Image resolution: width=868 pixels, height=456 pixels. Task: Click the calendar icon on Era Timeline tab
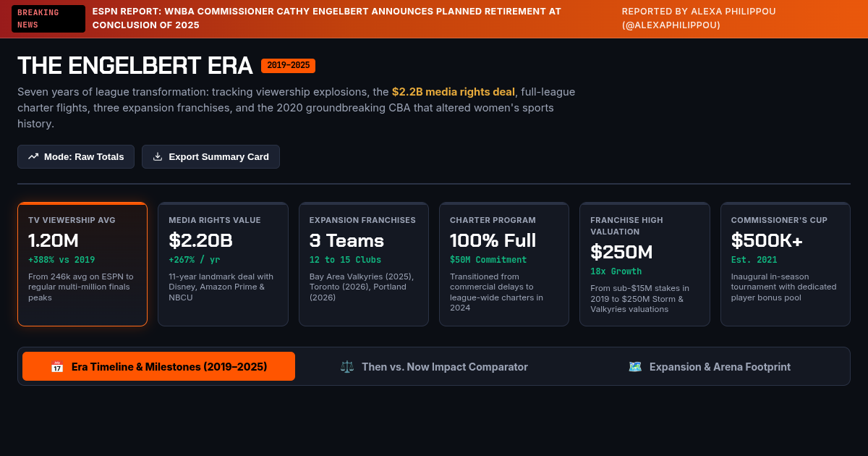click(x=57, y=367)
